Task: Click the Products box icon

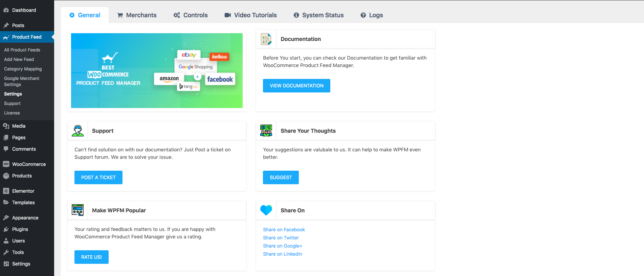Action: point(6,176)
